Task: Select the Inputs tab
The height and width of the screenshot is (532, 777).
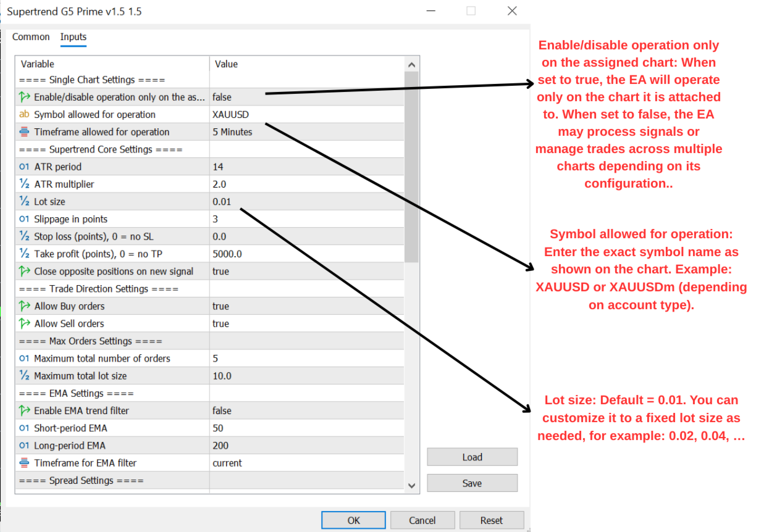Action: tap(73, 37)
